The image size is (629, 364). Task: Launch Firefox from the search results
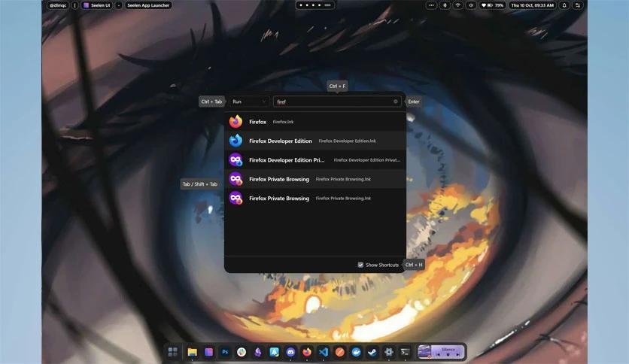[x=315, y=122]
